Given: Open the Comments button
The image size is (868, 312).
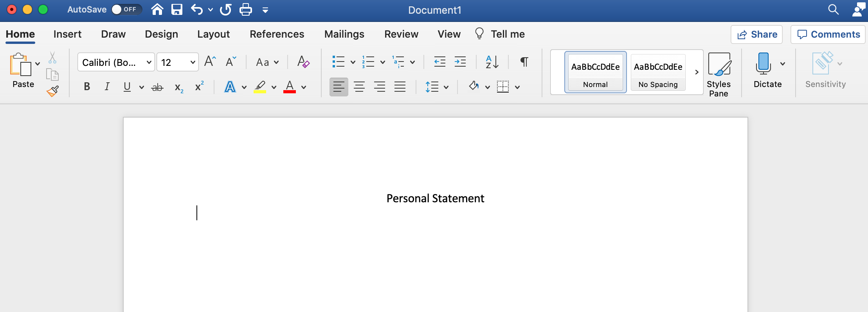Looking at the screenshot, I should point(828,34).
